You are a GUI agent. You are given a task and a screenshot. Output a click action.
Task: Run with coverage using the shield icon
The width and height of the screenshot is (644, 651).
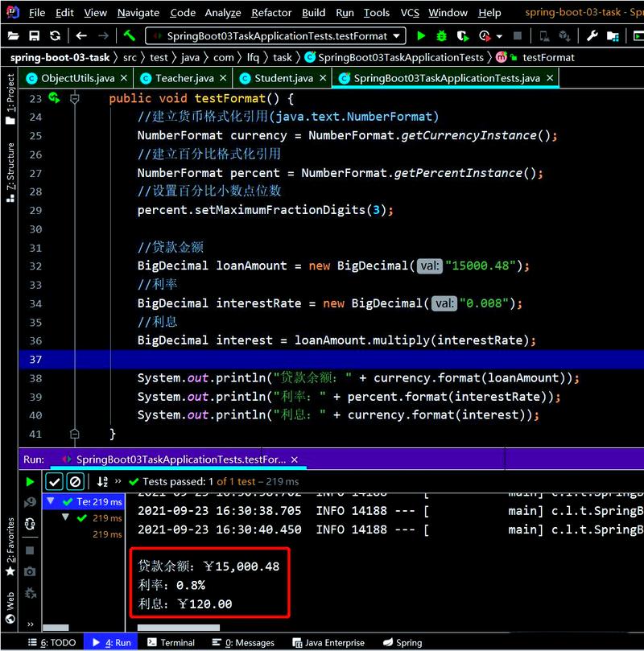463,36
